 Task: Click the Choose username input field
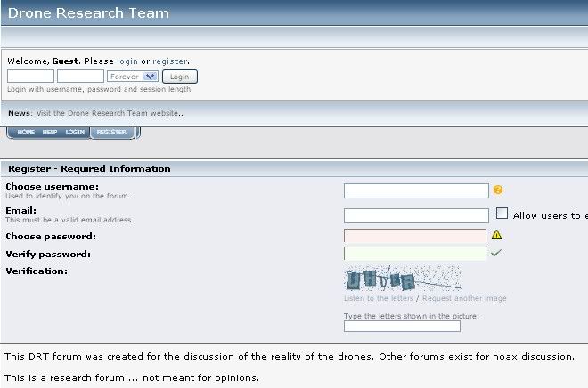point(416,190)
